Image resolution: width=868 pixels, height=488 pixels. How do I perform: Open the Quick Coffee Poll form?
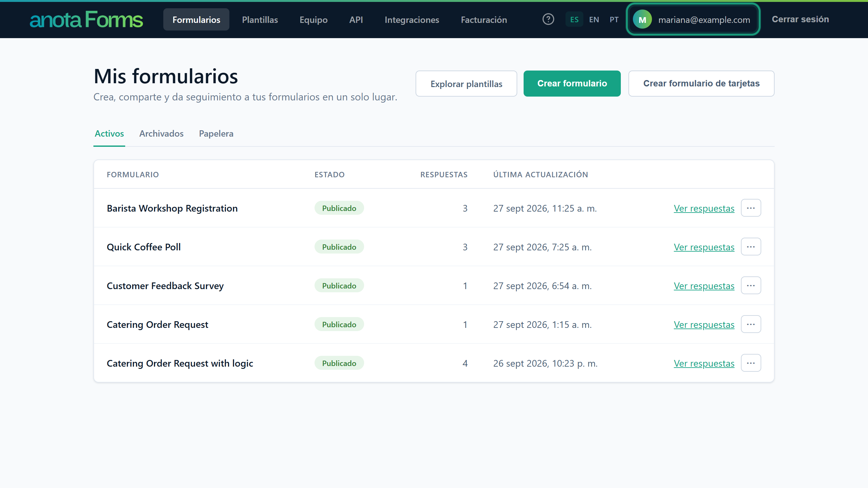[144, 247]
